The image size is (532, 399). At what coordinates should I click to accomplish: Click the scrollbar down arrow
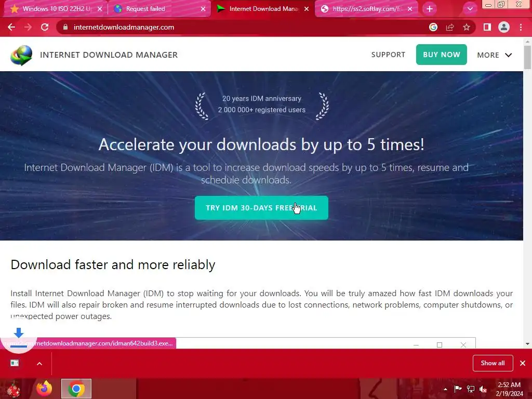click(x=527, y=344)
